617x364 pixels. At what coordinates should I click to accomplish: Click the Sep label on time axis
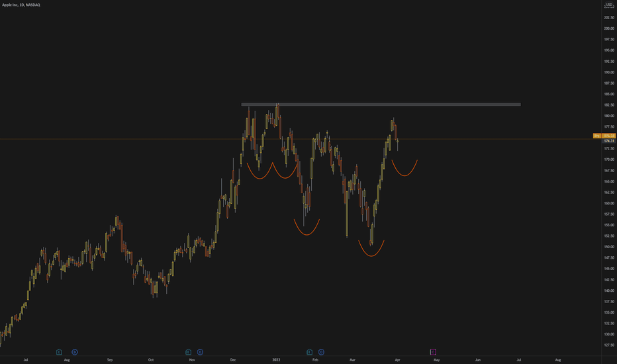point(110,359)
